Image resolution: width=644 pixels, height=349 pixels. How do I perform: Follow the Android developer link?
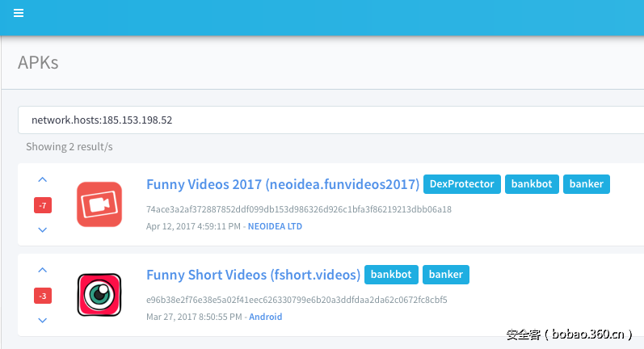click(x=265, y=317)
